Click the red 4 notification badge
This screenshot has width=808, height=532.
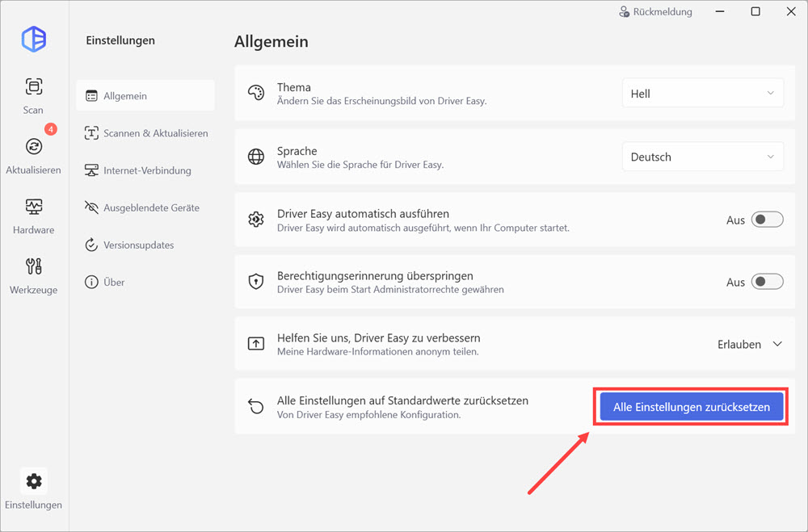tap(50, 128)
